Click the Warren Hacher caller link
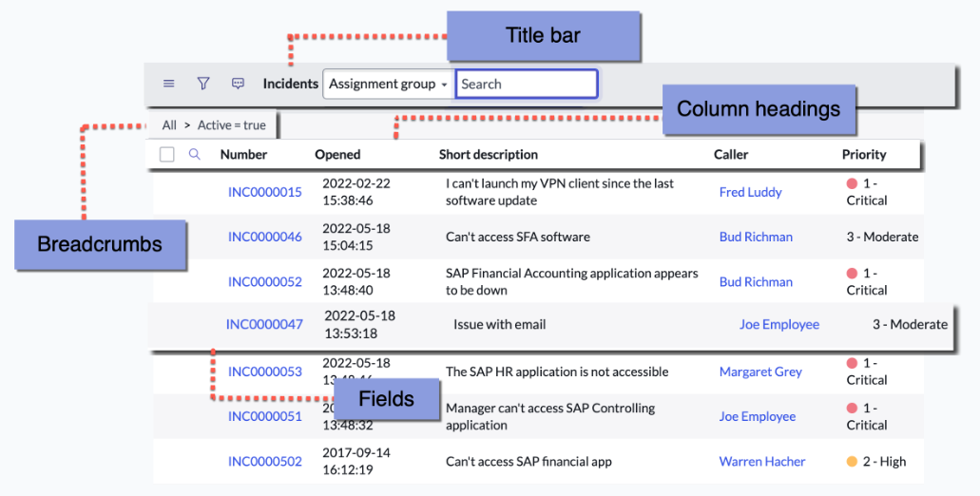 [762, 462]
